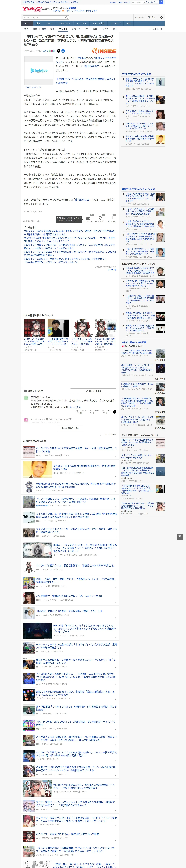Select the 科学 category
186x868 pixels.
pos(95,29)
